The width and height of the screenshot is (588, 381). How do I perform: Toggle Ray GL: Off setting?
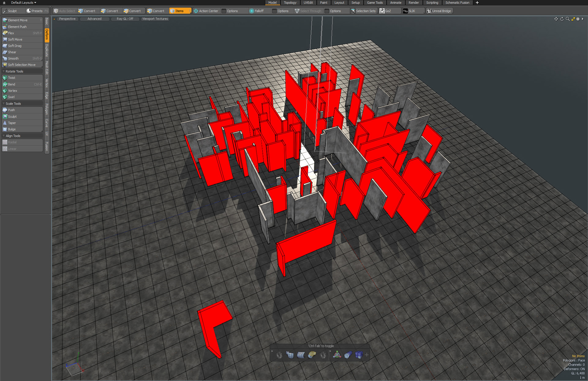125,19
